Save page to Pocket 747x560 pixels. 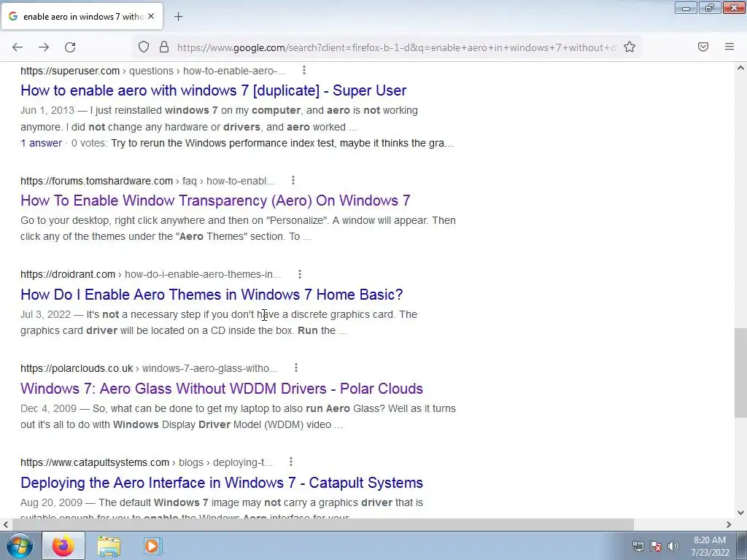pos(703,47)
